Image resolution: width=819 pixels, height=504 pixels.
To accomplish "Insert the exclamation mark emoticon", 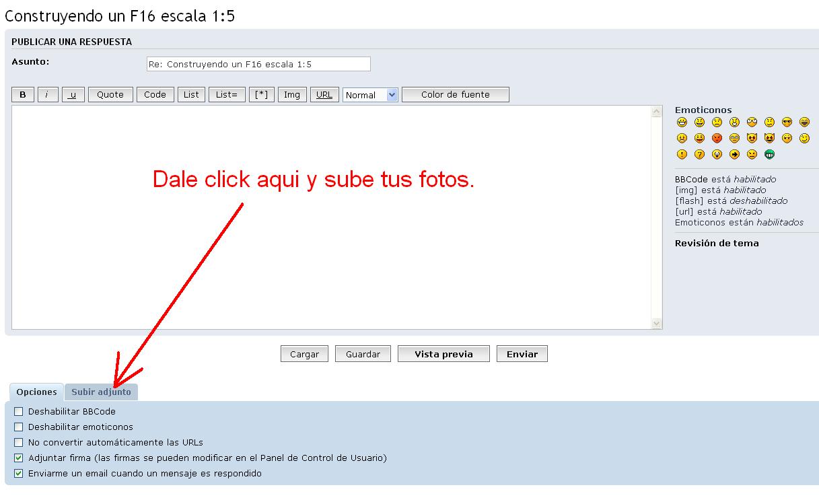I will 682,155.
